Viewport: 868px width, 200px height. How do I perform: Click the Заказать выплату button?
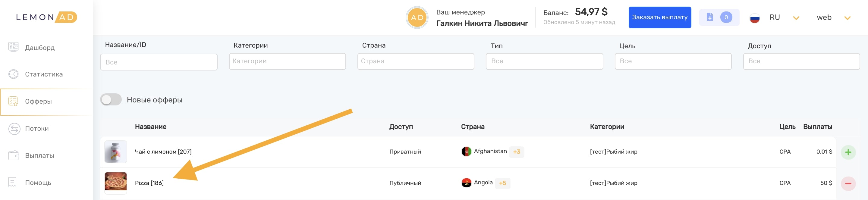click(x=659, y=17)
